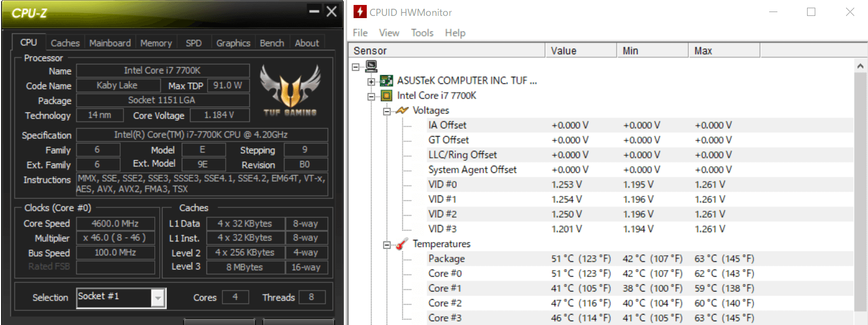868x325 pixels.
Task: Open the SPD tab
Action: 193,43
